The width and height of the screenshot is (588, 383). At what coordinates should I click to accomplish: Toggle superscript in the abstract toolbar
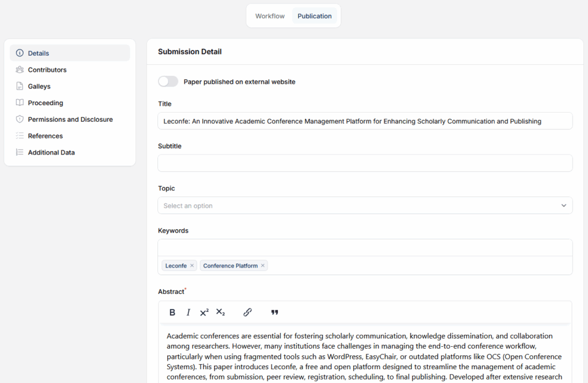204,312
